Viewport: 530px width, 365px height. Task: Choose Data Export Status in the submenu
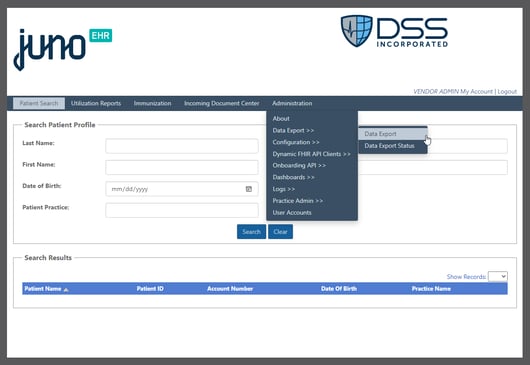pyautogui.click(x=393, y=146)
